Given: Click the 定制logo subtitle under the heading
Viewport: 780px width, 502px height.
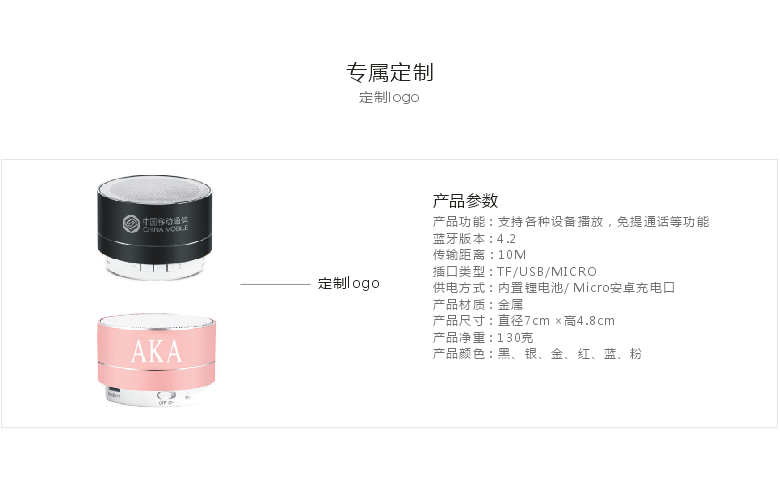Looking at the screenshot, I should click(x=389, y=98).
